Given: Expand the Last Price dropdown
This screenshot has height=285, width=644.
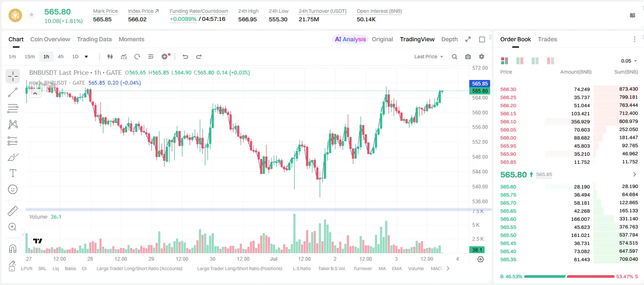Looking at the screenshot, I should tap(428, 57).
